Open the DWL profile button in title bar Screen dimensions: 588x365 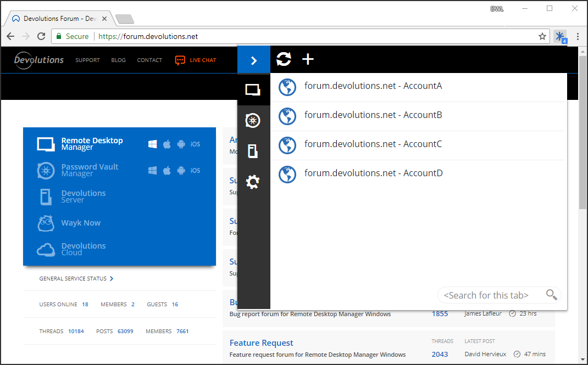coord(497,9)
